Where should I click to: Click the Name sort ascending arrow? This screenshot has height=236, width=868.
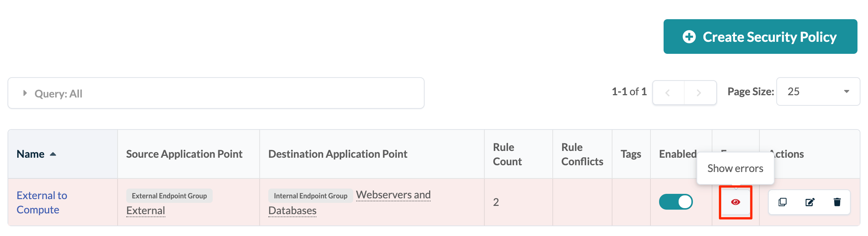click(x=53, y=154)
